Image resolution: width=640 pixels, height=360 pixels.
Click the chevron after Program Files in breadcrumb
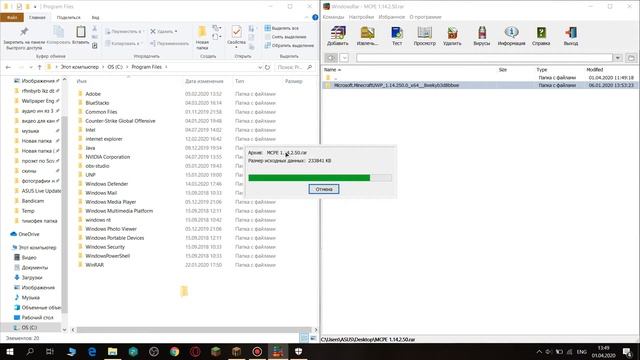(x=166, y=67)
